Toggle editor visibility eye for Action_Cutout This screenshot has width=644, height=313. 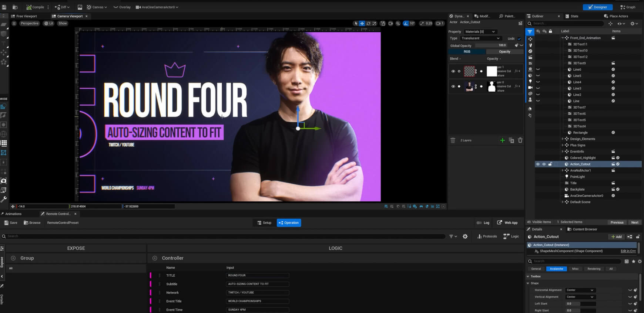click(538, 164)
